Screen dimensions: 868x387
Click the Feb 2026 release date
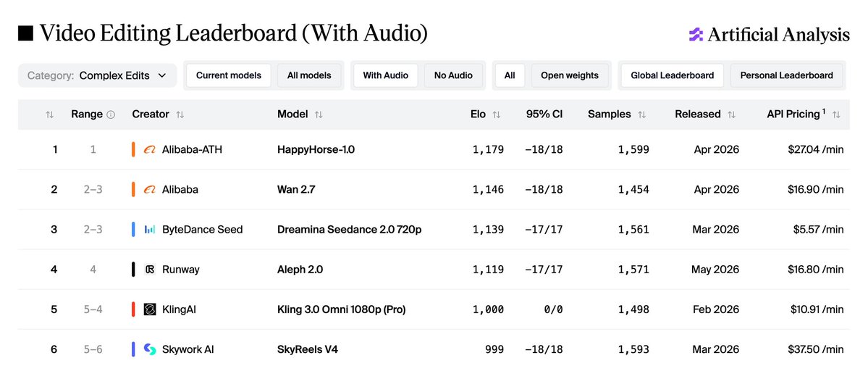[x=716, y=309]
